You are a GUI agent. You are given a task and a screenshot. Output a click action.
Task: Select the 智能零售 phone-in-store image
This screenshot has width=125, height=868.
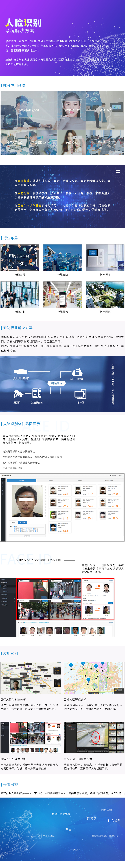[63, 295]
